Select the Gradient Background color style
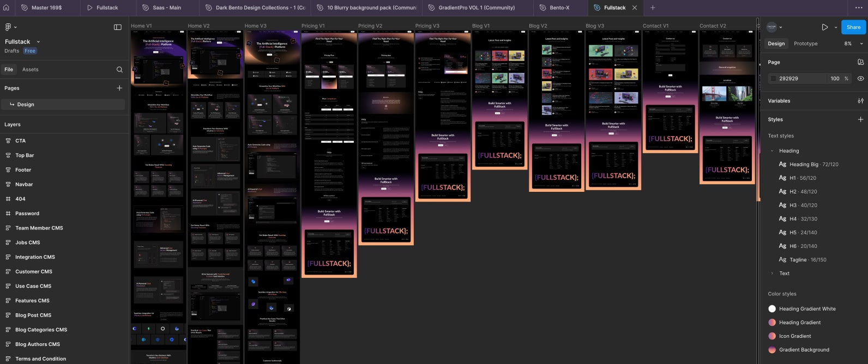This screenshot has width=868, height=364. [x=799, y=350]
